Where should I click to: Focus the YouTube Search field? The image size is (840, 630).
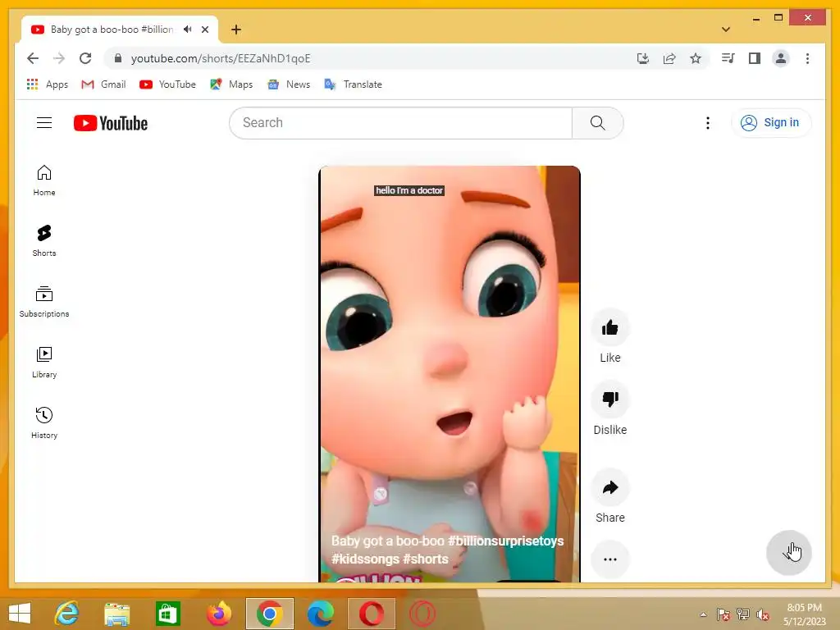400,123
